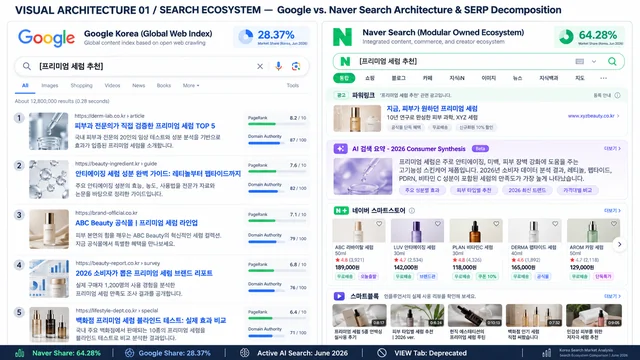640x360 pixels.
Task: Toggle heart on PLAN vitamin C serum
Action: [x=496, y=224]
